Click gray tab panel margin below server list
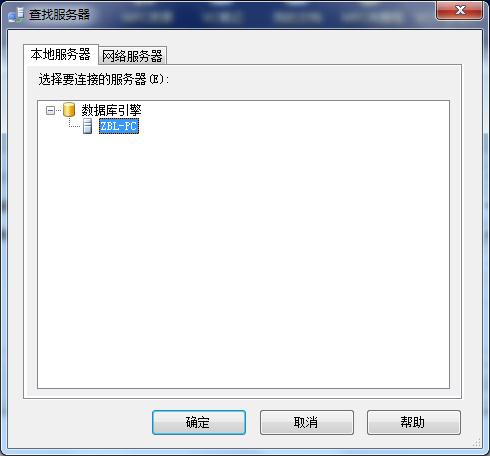This screenshot has height=456, width=490. (242, 393)
